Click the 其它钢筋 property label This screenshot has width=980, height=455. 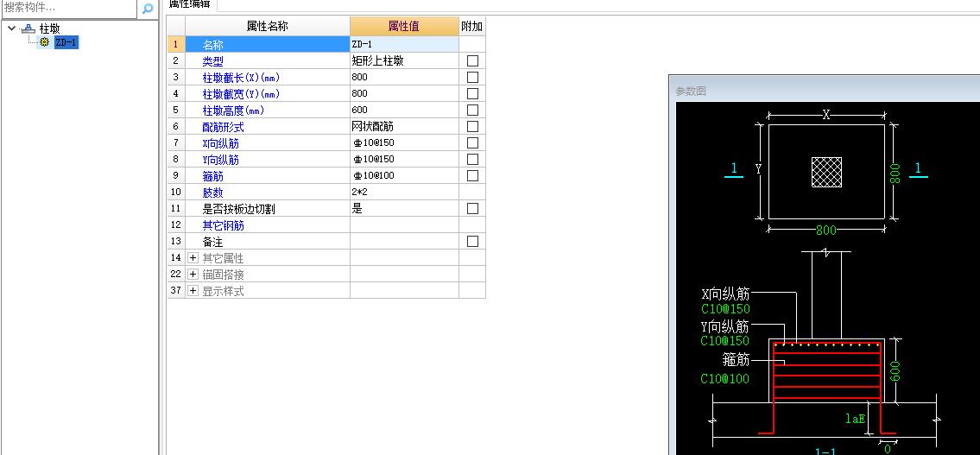coord(223,225)
